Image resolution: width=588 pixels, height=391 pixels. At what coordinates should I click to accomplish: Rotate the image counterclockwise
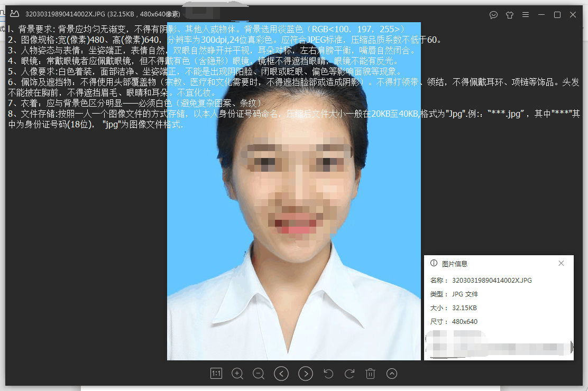pyautogui.click(x=328, y=374)
